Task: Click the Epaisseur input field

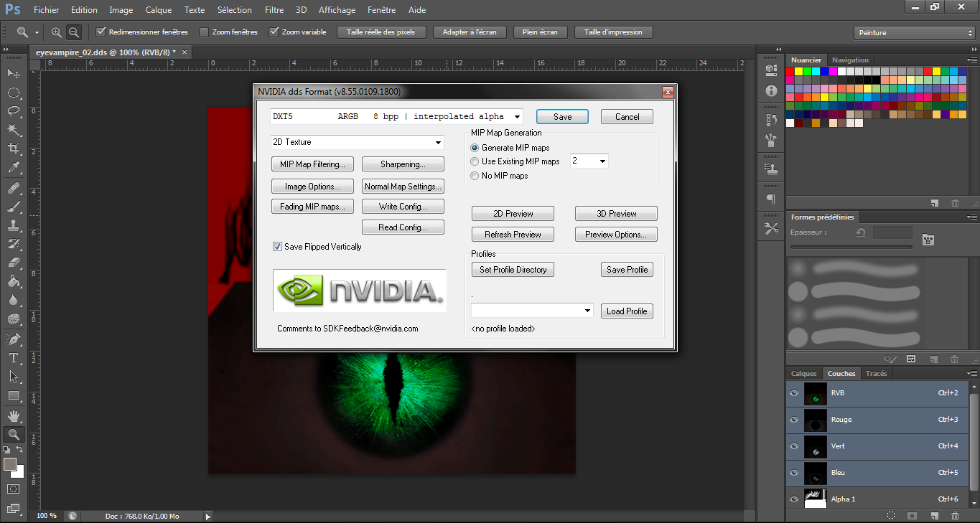Action: (892, 231)
